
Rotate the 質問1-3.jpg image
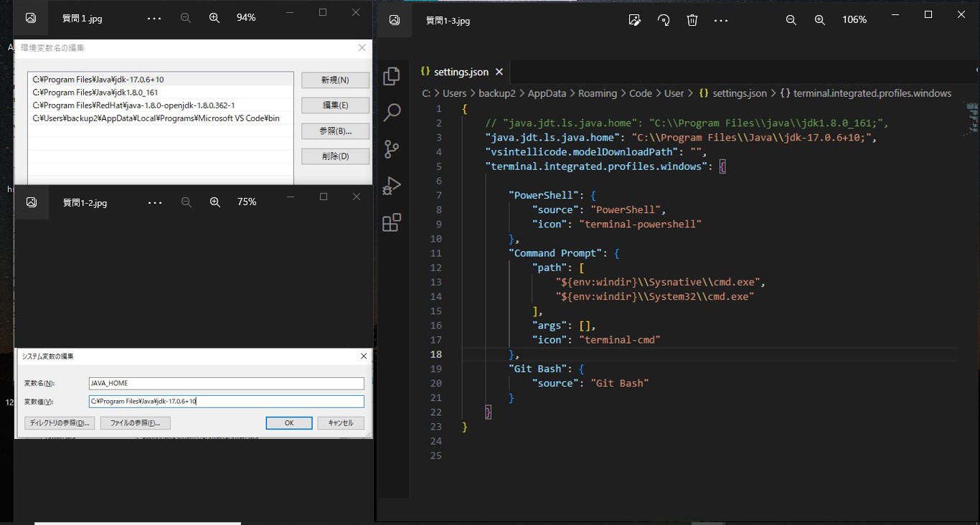[x=664, y=20]
